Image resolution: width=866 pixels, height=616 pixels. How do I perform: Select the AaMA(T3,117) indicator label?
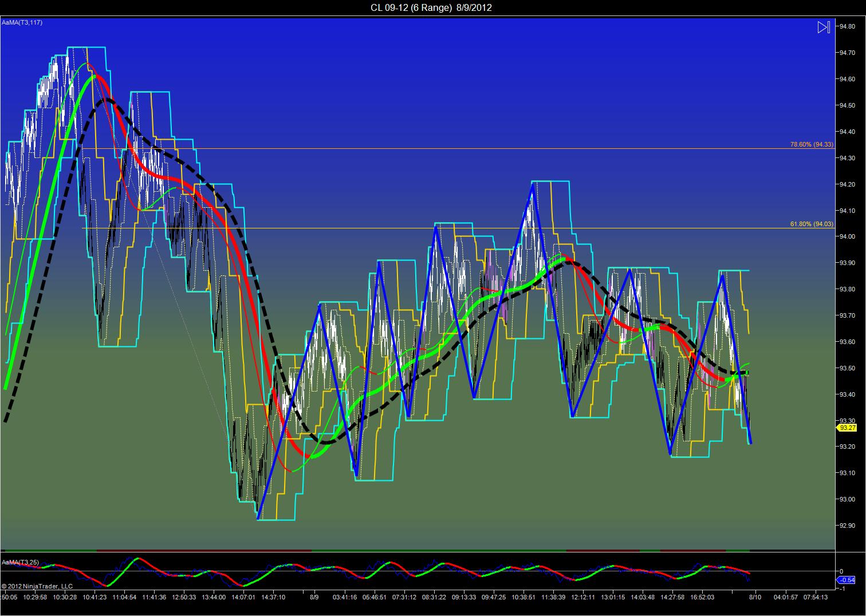point(22,22)
